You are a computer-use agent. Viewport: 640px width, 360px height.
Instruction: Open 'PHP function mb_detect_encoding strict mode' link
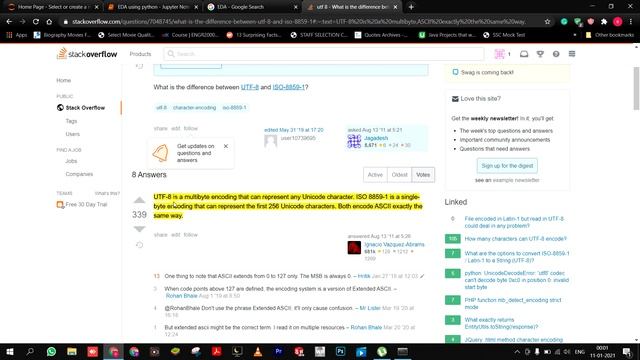(x=513, y=303)
